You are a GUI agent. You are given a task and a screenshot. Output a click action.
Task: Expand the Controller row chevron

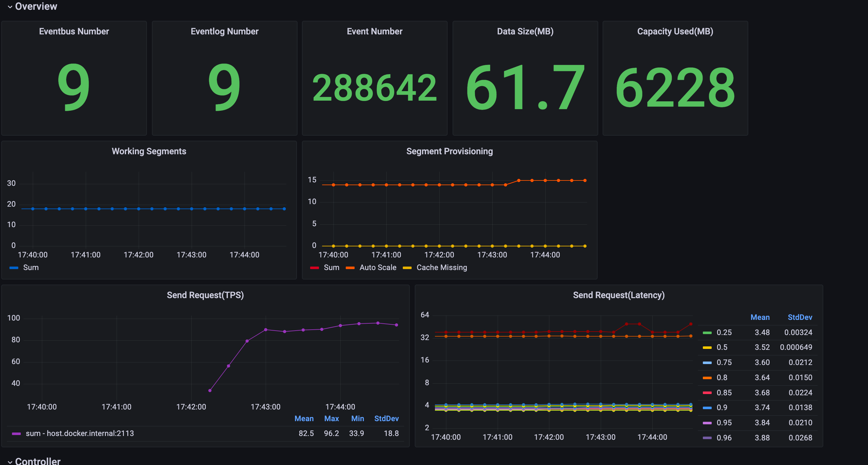coord(10,462)
